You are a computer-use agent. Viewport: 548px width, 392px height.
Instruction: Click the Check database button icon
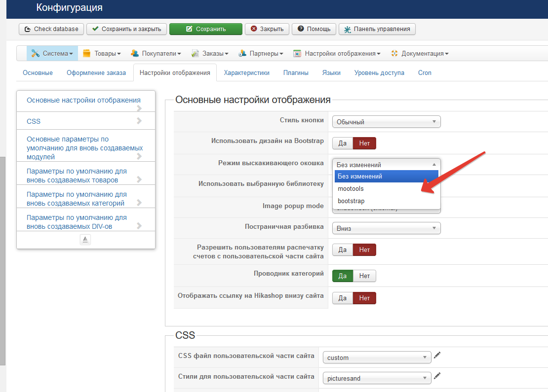28,29
